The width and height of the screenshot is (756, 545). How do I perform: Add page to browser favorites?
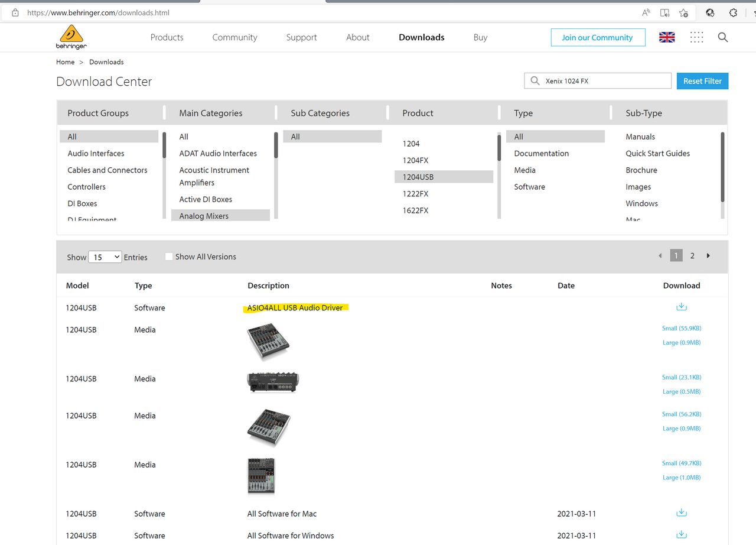point(683,12)
